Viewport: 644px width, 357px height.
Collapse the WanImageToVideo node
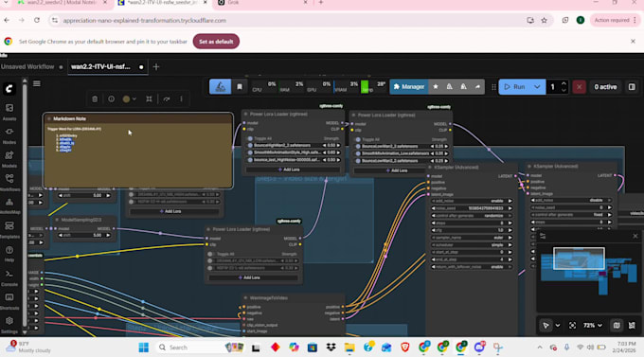(245, 298)
